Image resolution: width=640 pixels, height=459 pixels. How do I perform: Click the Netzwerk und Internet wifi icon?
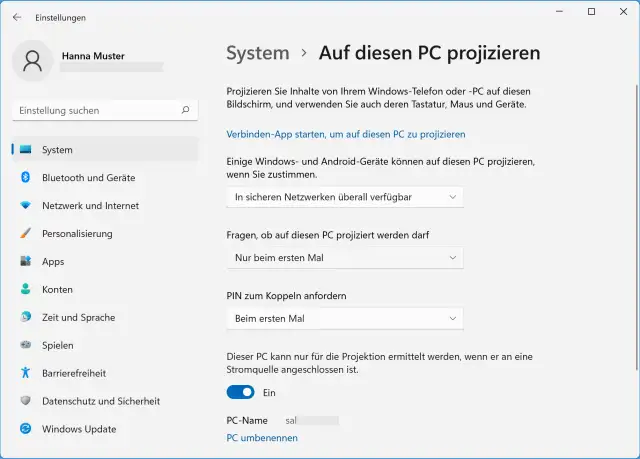click(25, 205)
